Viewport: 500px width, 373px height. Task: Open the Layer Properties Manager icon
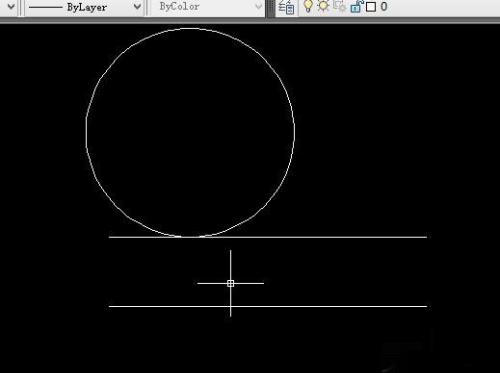pyautogui.click(x=286, y=7)
